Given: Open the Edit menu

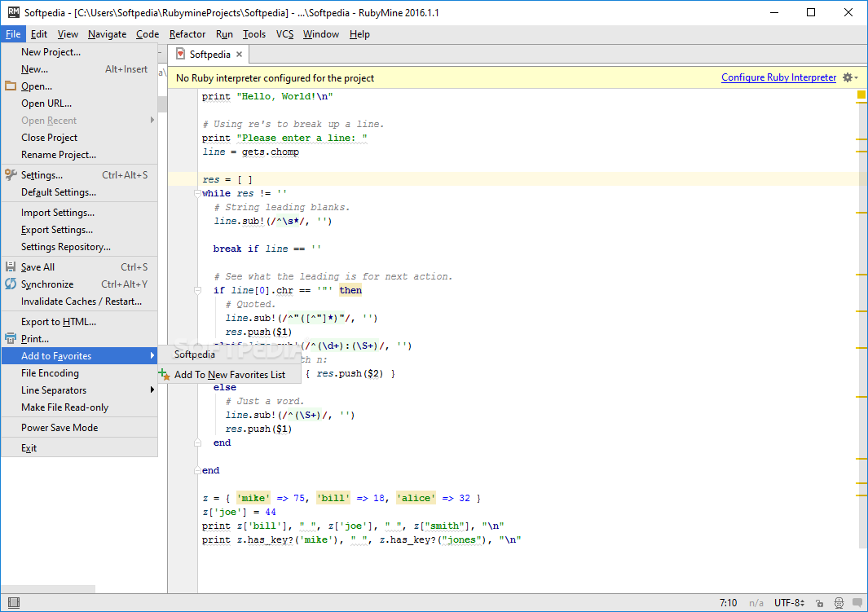Looking at the screenshot, I should [x=39, y=34].
